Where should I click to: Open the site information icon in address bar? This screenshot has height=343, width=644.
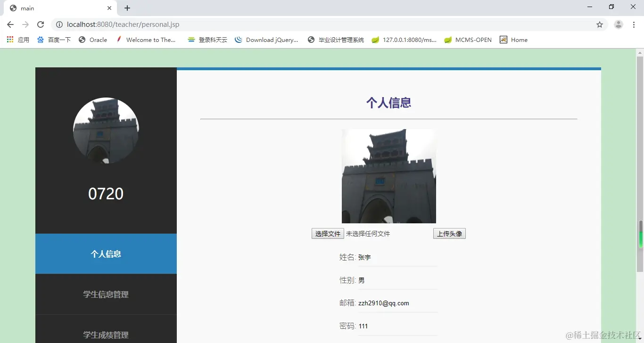pyautogui.click(x=59, y=24)
